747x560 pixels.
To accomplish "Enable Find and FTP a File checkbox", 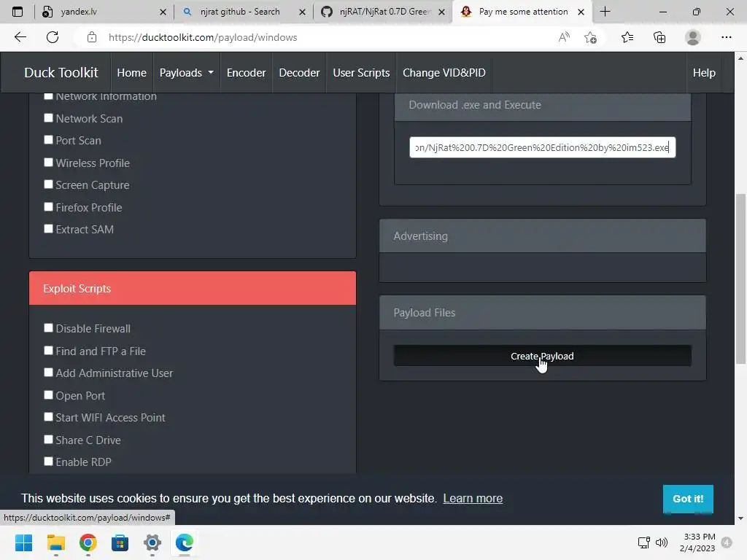I will [48, 351].
